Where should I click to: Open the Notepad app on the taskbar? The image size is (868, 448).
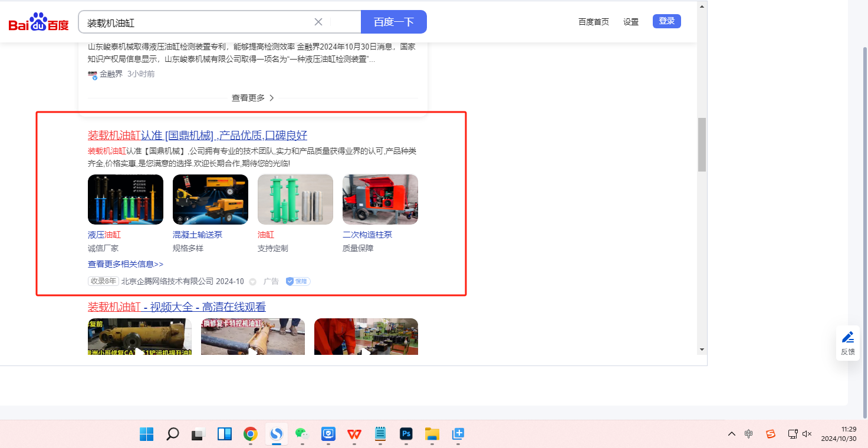pos(380,434)
